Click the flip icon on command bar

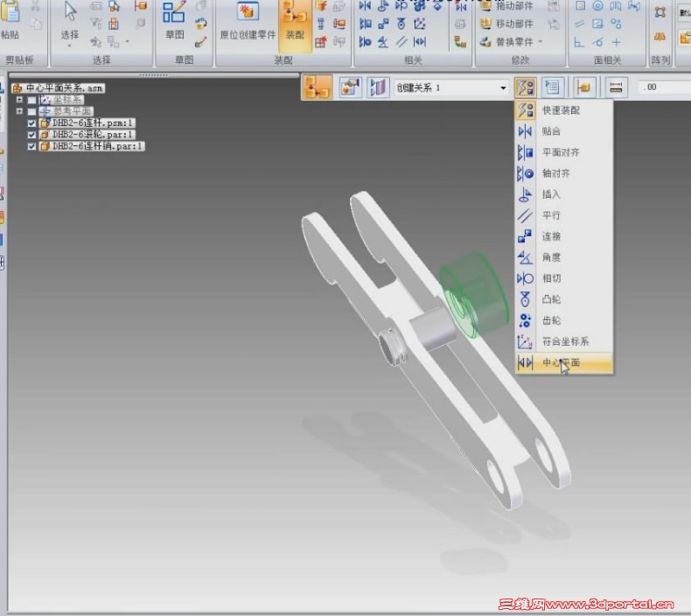point(378,87)
